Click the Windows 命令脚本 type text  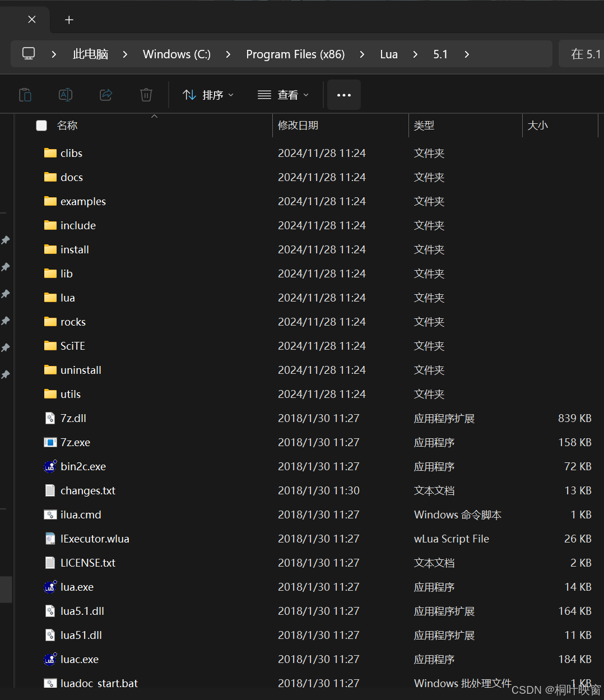[x=458, y=514]
